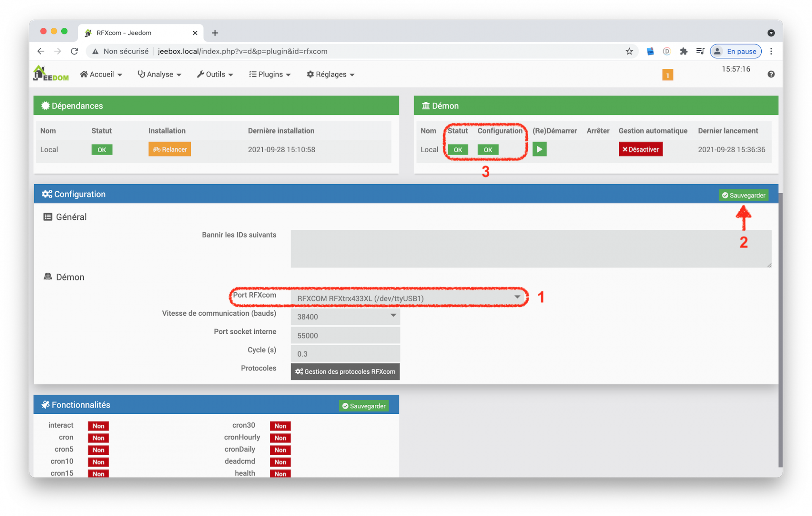Open the browser extensions puzzle icon
Screen dimensions: 812x516
(684, 51)
